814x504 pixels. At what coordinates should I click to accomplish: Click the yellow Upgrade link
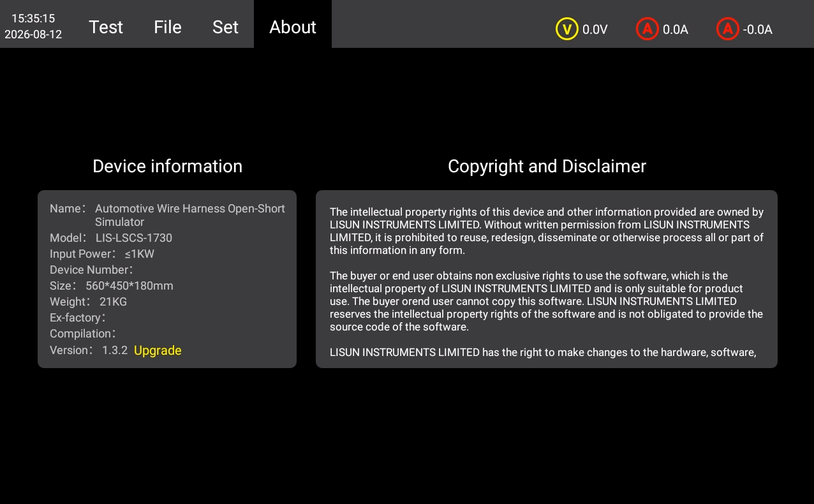(x=158, y=350)
